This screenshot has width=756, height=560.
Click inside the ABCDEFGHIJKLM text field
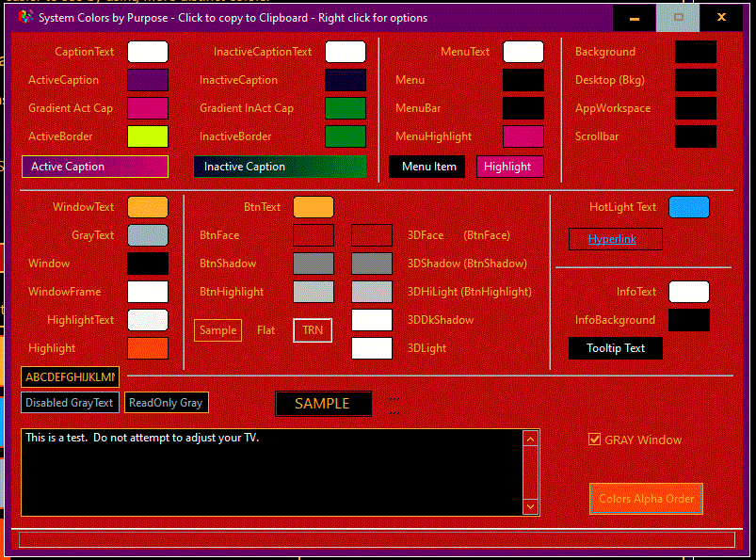click(x=70, y=376)
